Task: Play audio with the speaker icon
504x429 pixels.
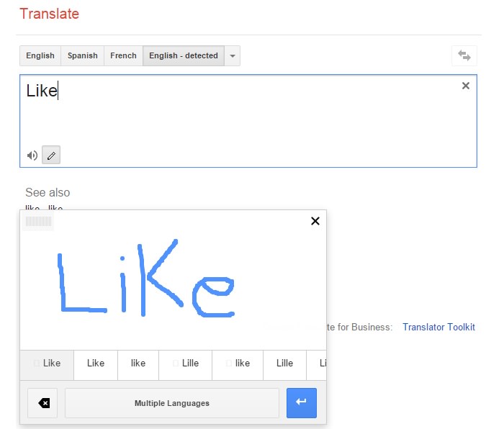Action: [32, 155]
